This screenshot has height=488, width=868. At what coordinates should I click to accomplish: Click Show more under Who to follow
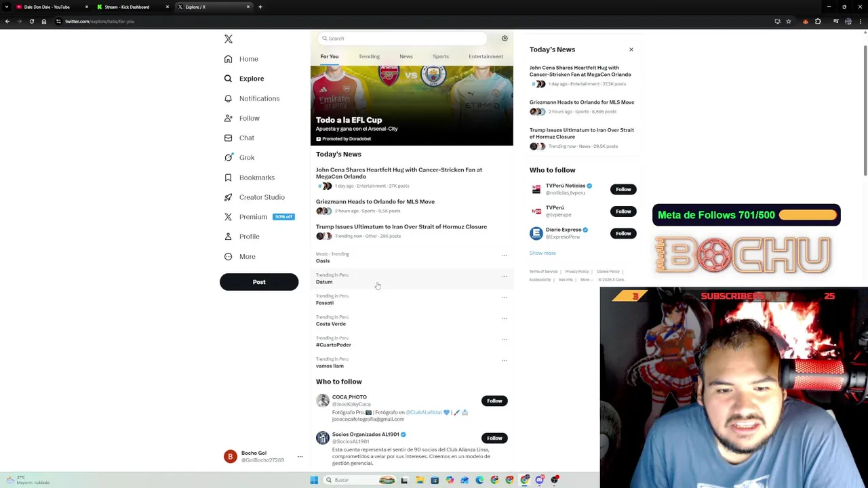point(542,253)
